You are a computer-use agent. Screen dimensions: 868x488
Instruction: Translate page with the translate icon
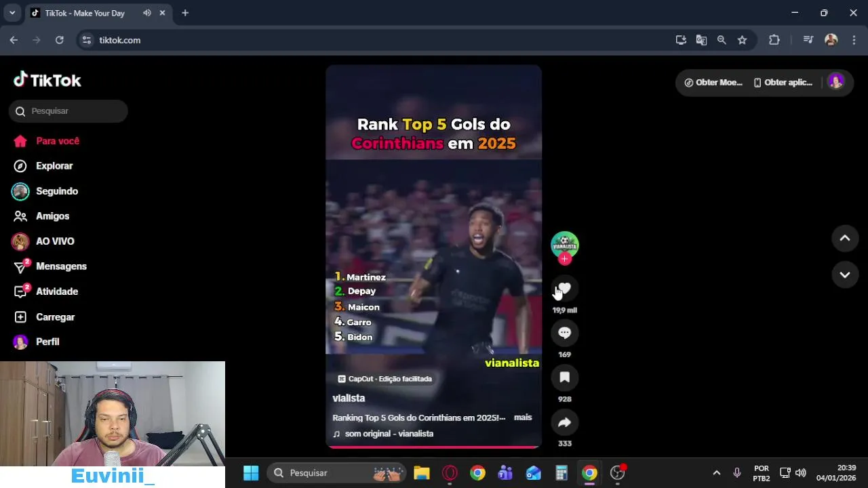[701, 40]
